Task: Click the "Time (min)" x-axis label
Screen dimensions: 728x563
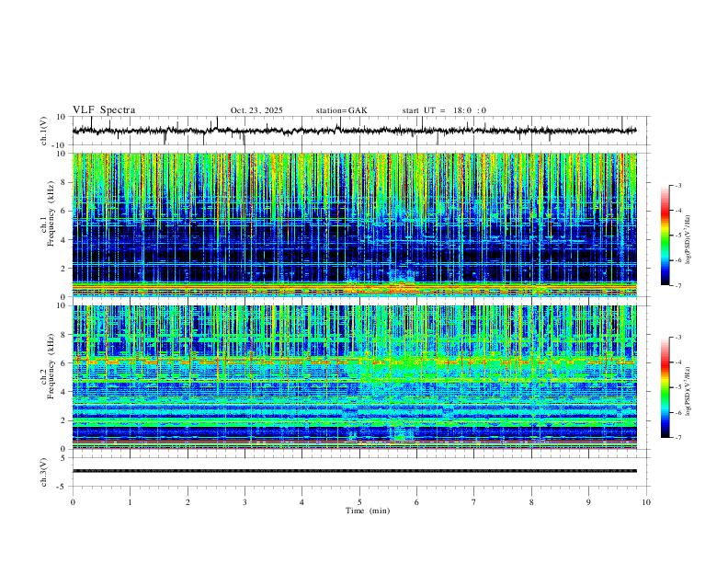Action: point(368,511)
